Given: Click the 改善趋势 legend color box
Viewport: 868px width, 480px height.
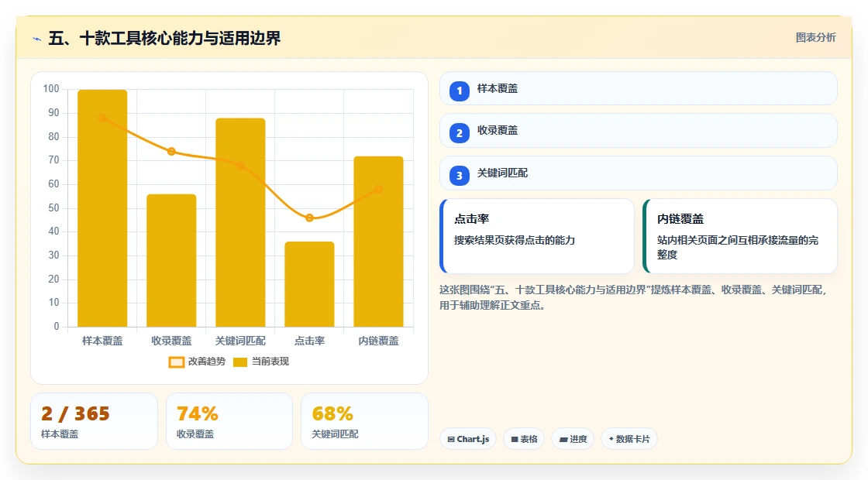Looking at the screenshot, I should [177, 362].
